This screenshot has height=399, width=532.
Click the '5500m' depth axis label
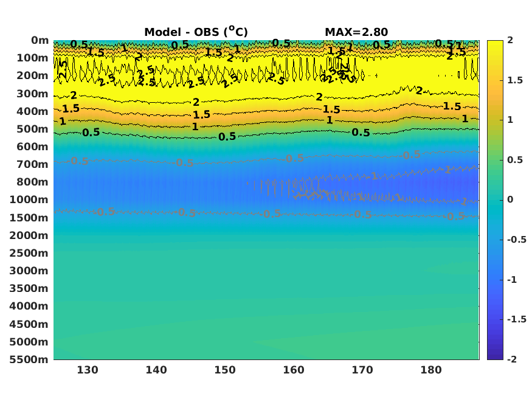(x=29, y=359)
